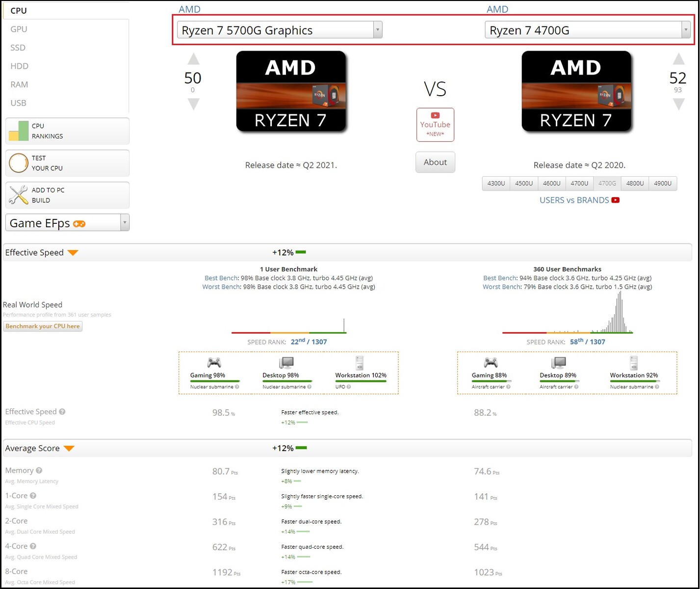Click the About button

point(435,162)
